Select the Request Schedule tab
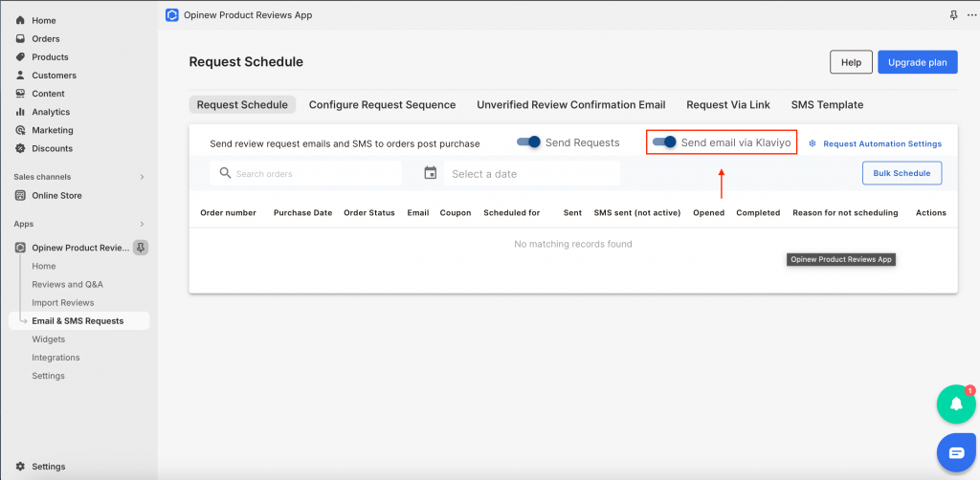980x480 pixels. [242, 105]
